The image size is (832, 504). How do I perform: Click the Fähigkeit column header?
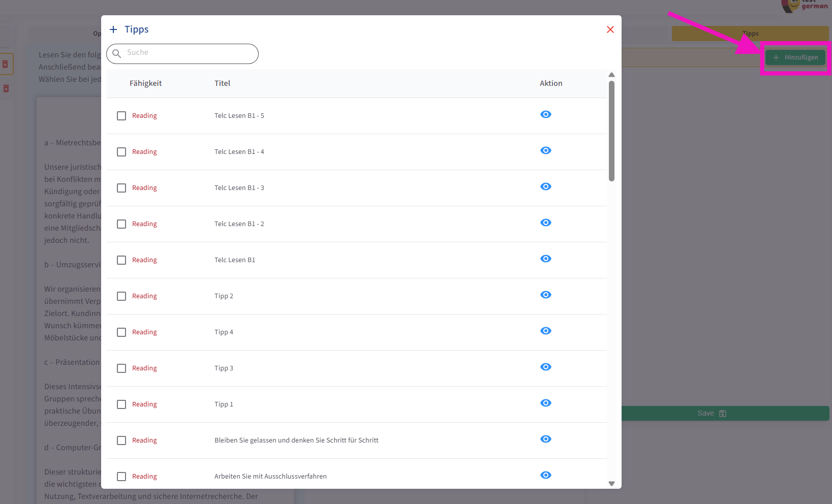tap(145, 83)
